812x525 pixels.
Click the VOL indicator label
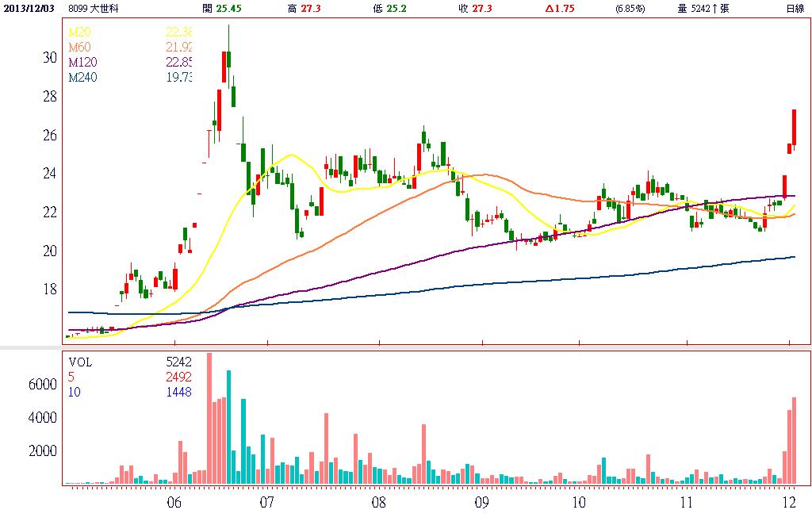click(80, 362)
